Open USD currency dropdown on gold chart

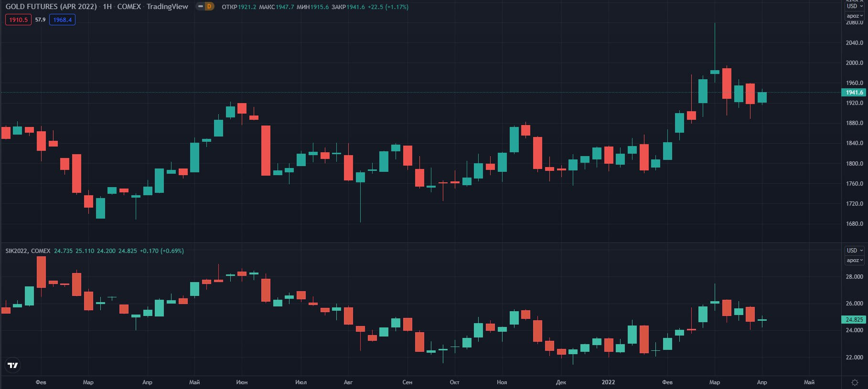point(855,6)
